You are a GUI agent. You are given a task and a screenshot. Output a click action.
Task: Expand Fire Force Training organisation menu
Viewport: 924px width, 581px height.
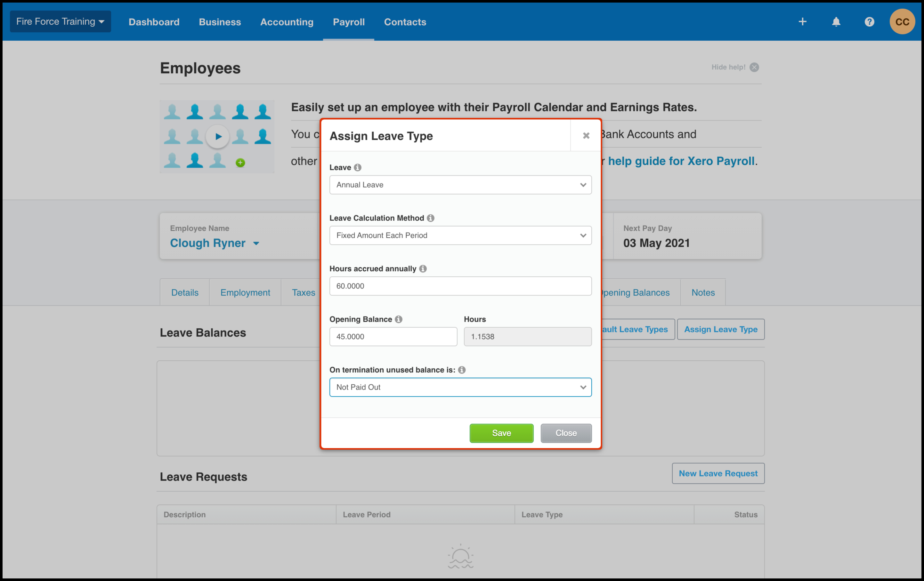click(60, 21)
